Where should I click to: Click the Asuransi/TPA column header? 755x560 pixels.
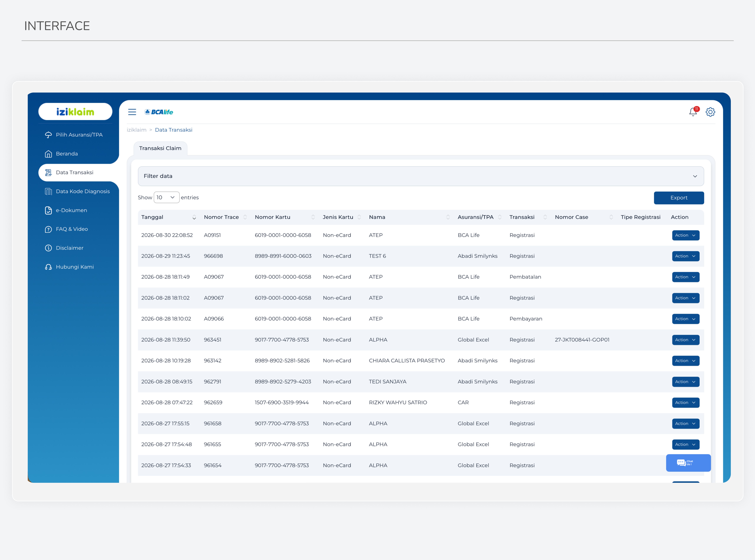pyautogui.click(x=476, y=217)
